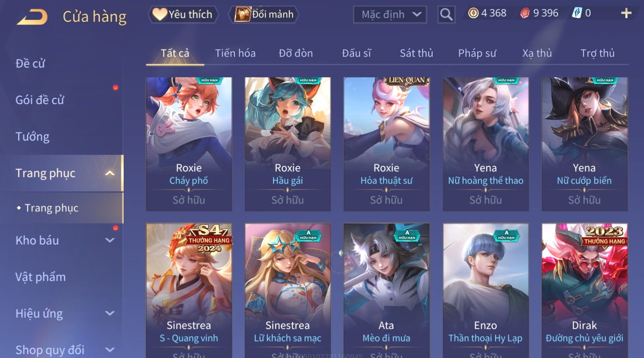Select the Yena Nữ cướp biển skin card
This screenshot has height=358, width=644.
pos(585,144)
